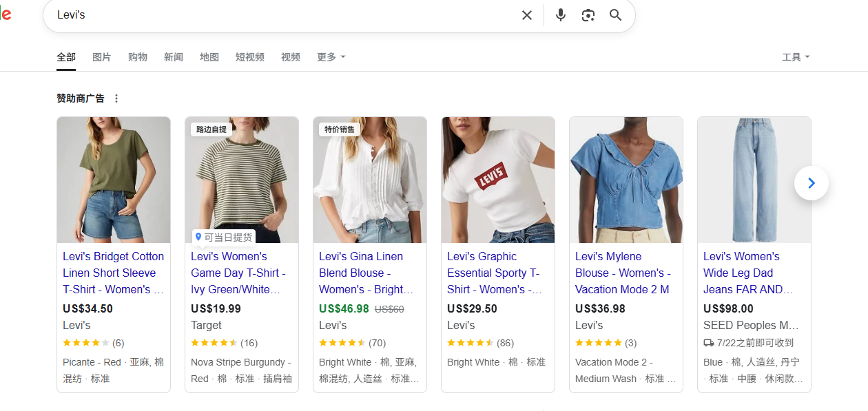Open sponsored ads three-dot menu
The image size is (868, 411).
116,98
